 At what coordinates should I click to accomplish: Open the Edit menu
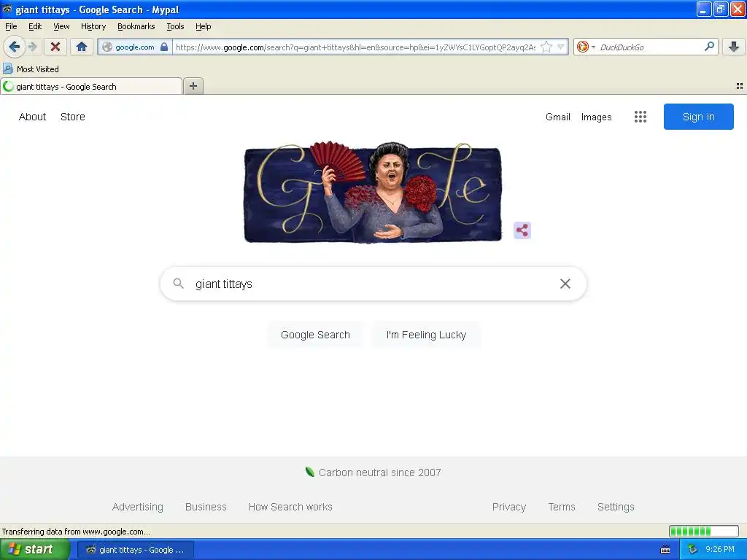click(35, 26)
